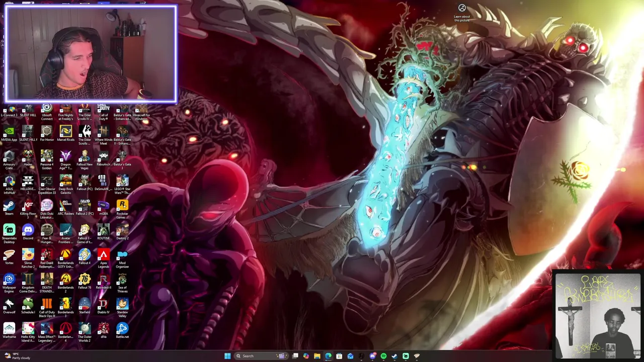Launch Wallpaper Engine desktop shortcut
The height and width of the screenshot is (362, 644).
click(x=9, y=284)
